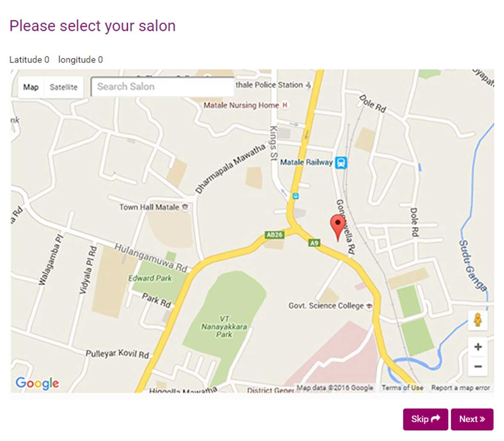Click the A9 road shield marker
The height and width of the screenshot is (441, 504).
coord(314,243)
